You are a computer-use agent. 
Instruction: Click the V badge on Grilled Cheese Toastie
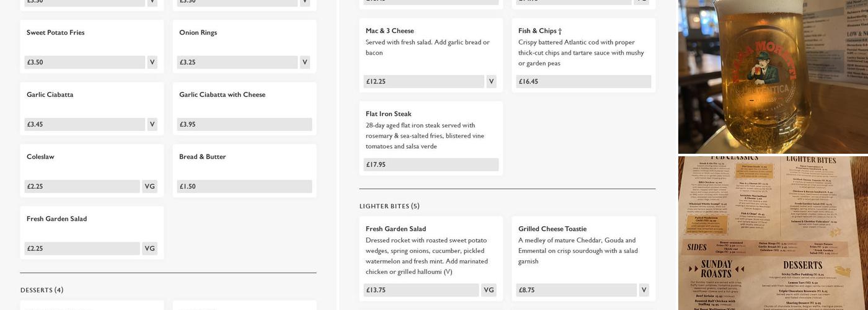[x=644, y=290]
